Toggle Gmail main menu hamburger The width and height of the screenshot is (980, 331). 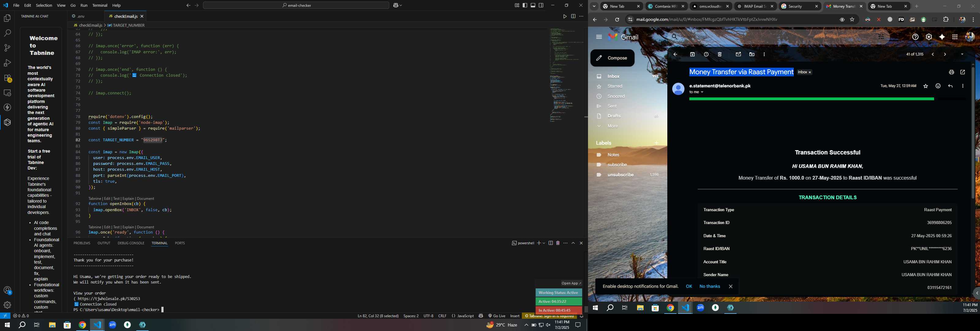[599, 37]
